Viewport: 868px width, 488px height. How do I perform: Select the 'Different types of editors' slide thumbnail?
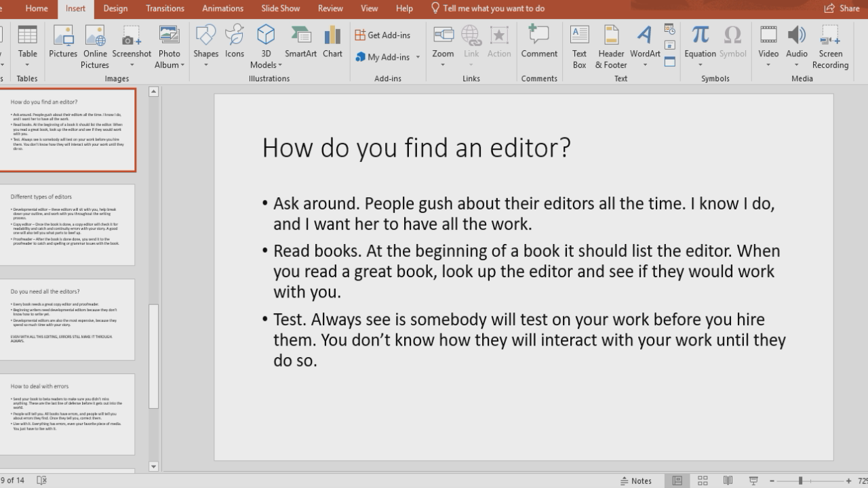click(x=68, y=224)
